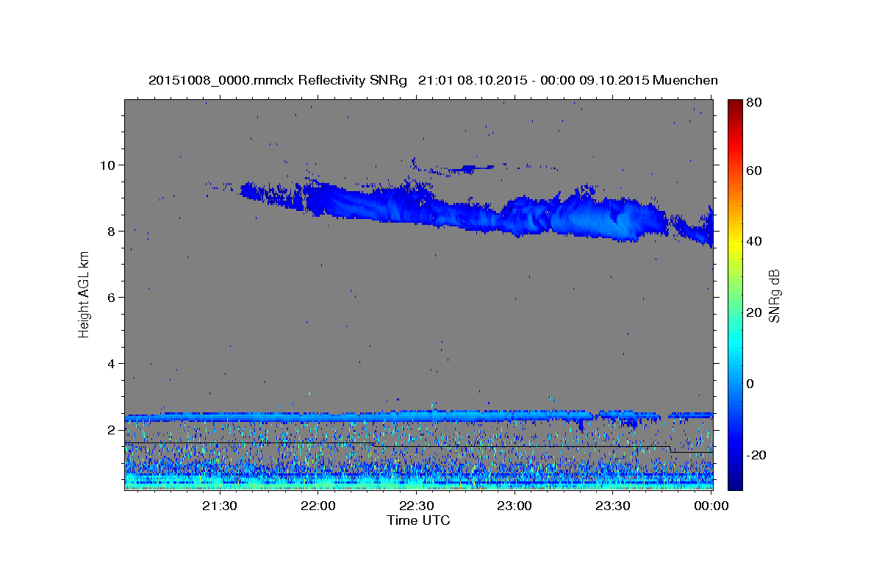The image size is (882, 588).
Task: Click the colorbar value 60
Action: (x=755, y=170)
